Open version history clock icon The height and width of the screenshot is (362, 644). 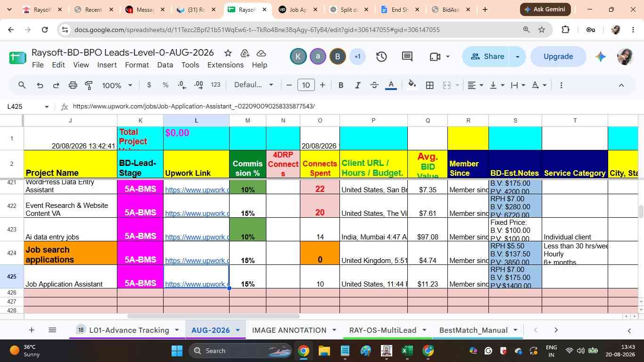coord(381,57)
